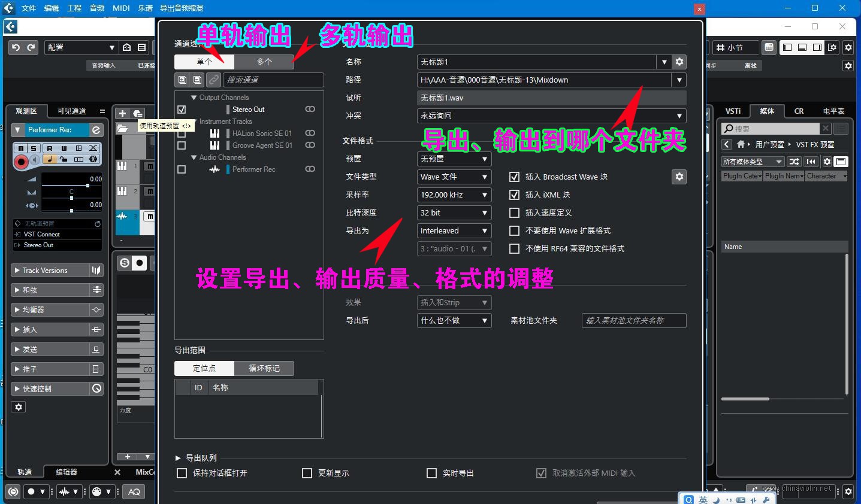Screen dimensions: 861x504
Task: Click the lock track icon
Action: (64, 159)
